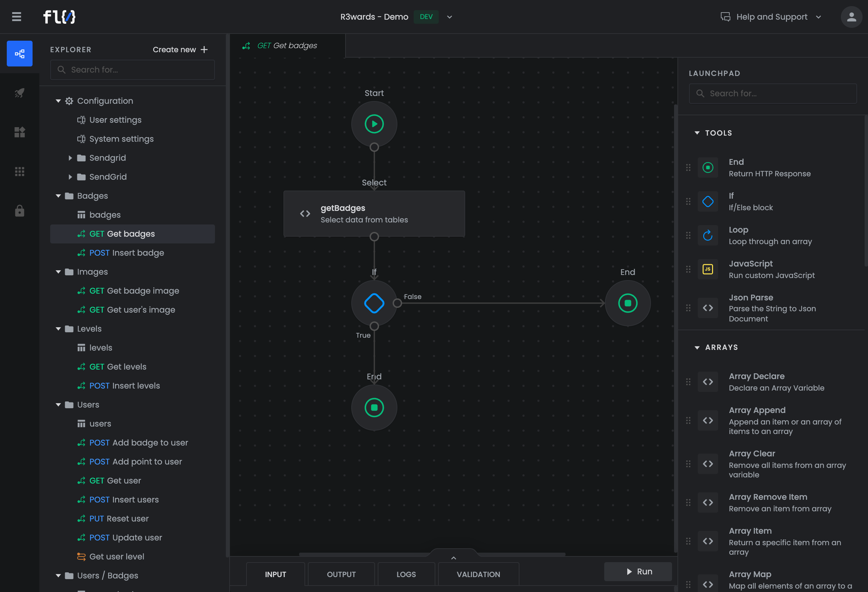Open the hamburger menu
The height and width of the screenshot is (592, 868).
(16, 17)
